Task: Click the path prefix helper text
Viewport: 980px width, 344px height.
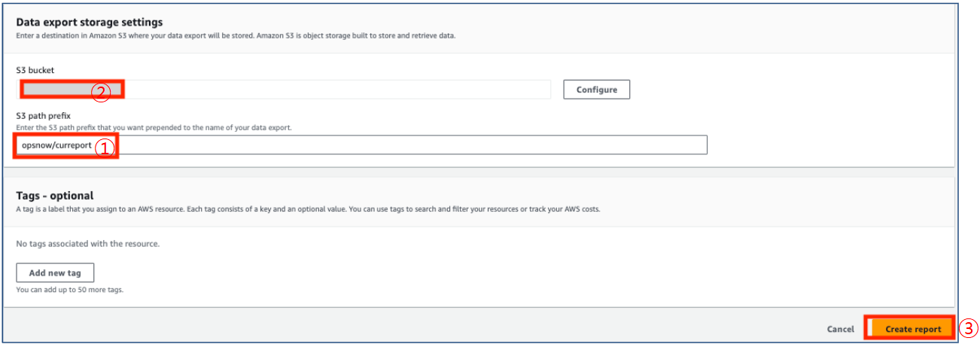Action: [154, 128]
